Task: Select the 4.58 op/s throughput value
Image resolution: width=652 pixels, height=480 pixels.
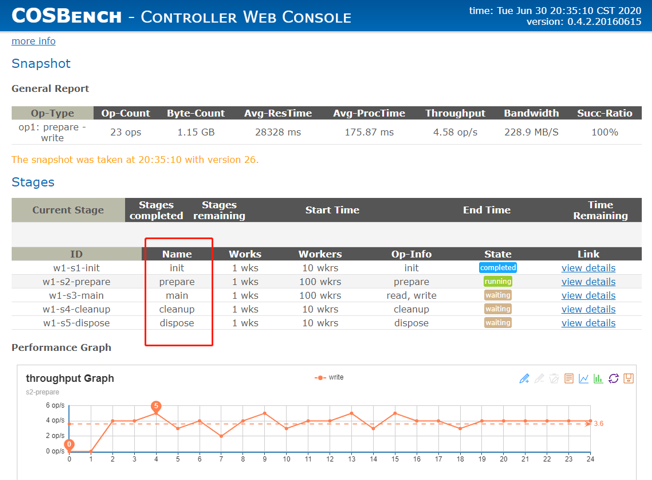Action: click(455, 132)
